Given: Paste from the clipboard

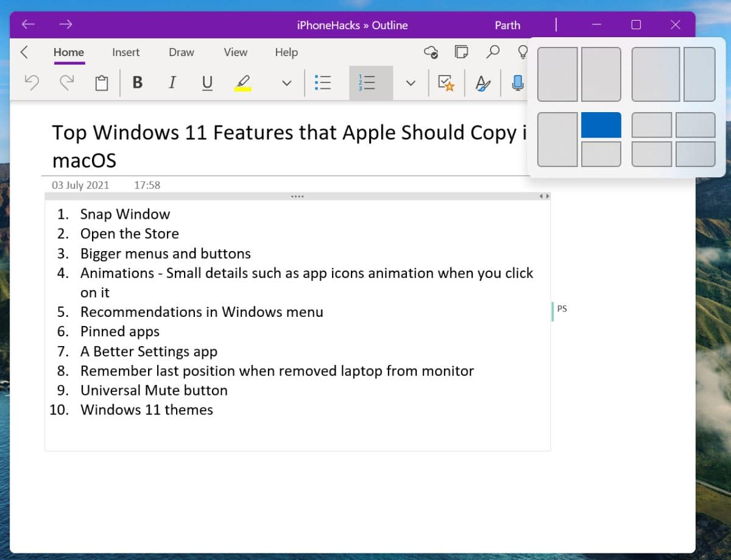Looking at the screenshot, I should pos(101,82).
